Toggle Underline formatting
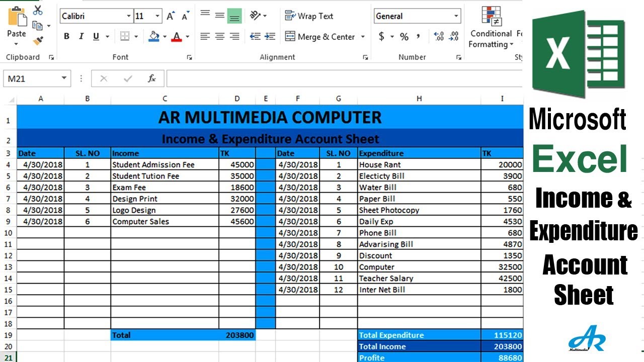 point(95,36)
